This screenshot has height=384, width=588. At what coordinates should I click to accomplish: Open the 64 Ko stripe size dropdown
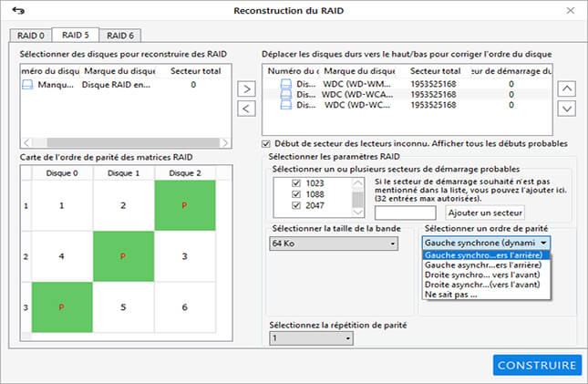click(334, 244)
